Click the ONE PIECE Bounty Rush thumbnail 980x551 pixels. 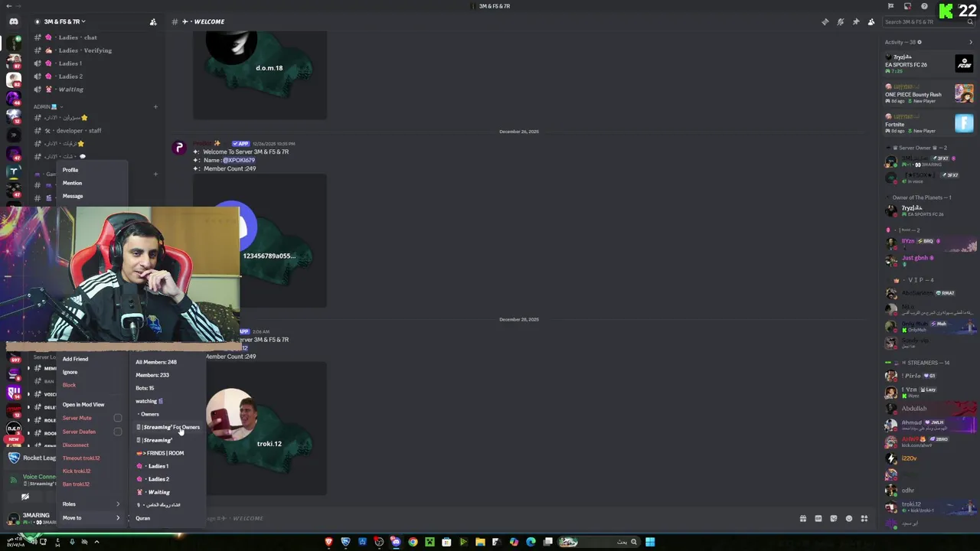964,93
